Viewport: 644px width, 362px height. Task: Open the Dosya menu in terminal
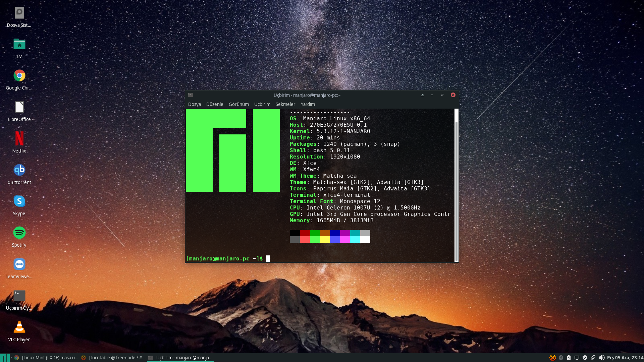[x=195, y=104]
